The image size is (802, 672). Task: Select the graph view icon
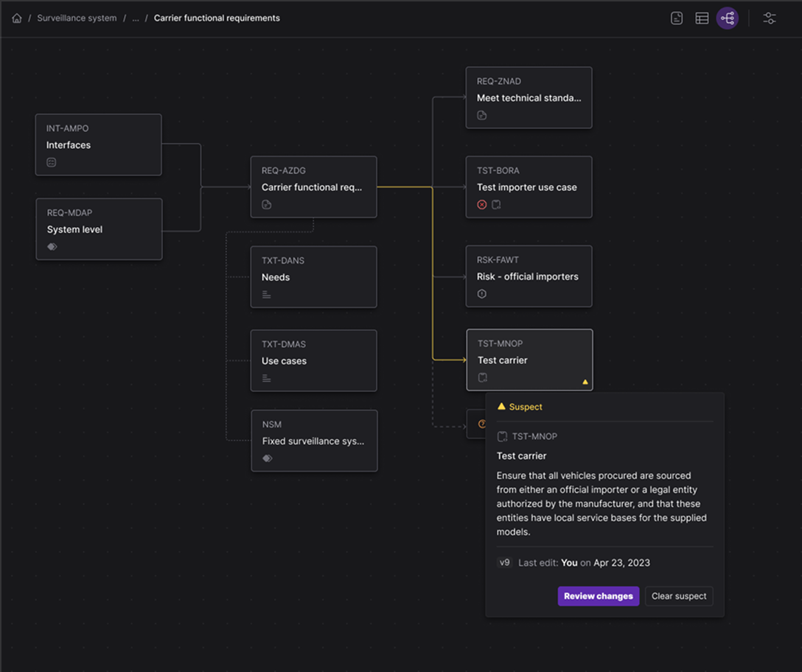tap(728, 18)
